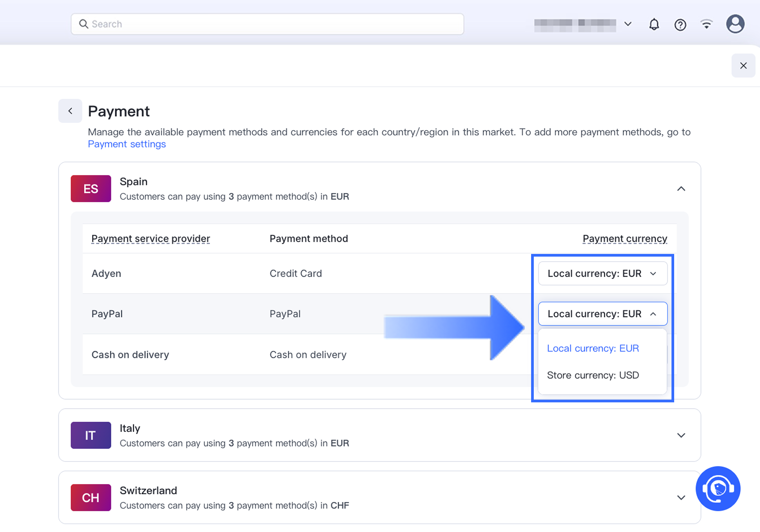The image size is (760, 532).
Task: Select Local currency: EUR option
Action: (x=593, y=348)
